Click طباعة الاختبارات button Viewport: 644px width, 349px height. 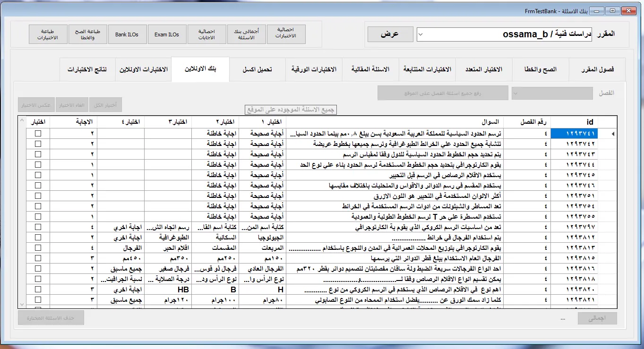click(x=48, y=34)
